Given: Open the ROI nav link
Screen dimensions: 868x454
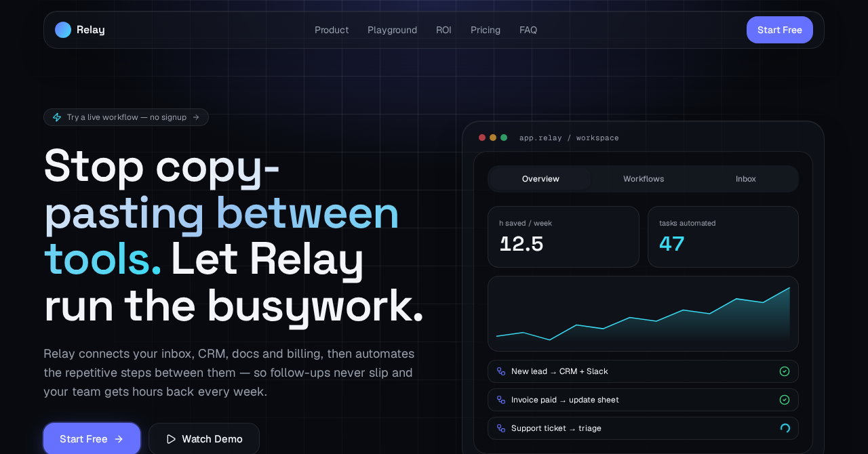Looking at the screenshot, I should pyautogui.click(x=443, y=30).
